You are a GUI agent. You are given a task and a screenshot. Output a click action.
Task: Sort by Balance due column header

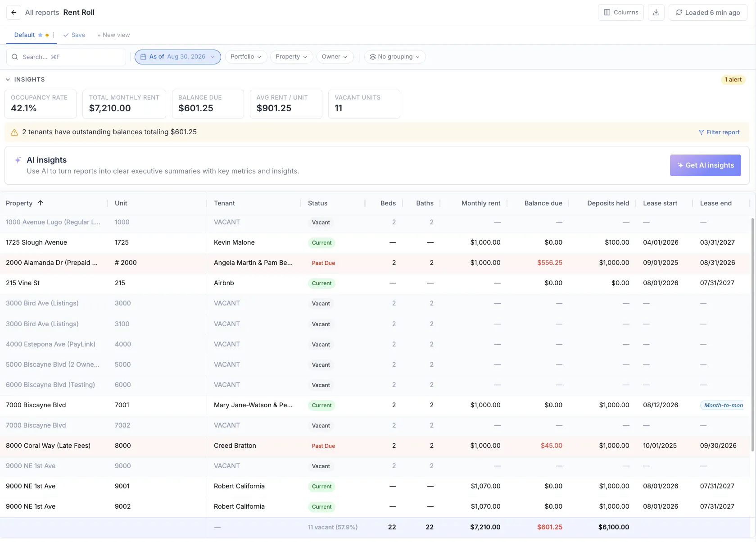click(x=543, y=203)
